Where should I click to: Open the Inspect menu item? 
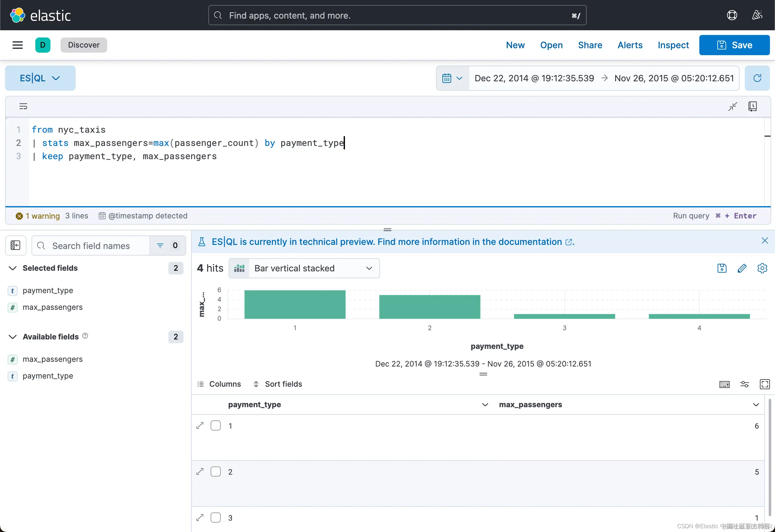(x=673, y=45)
